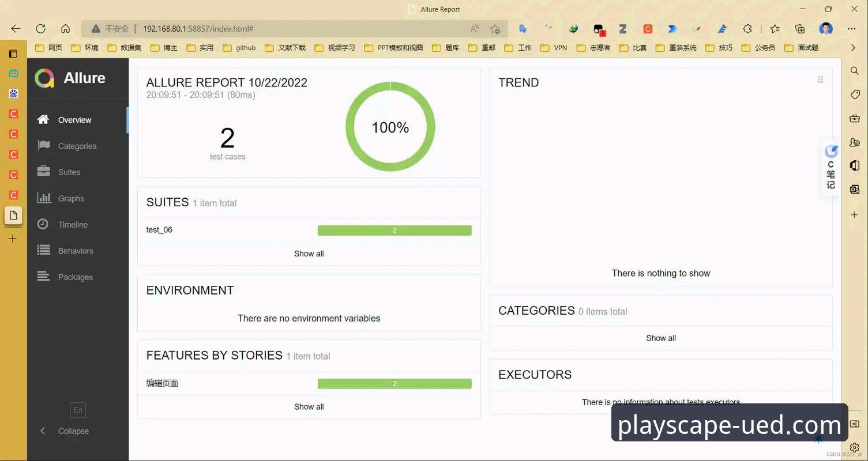Select the Suites briefcase icon
This screenshot has height=461, width=868.
[x=43, y=172]
